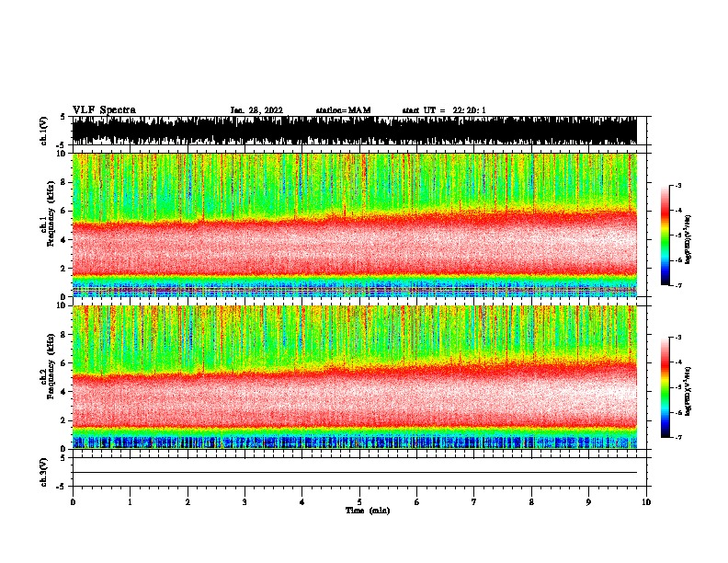
Task: Click time axis tick label "3" at bottom
Action: tap(245, 502)
